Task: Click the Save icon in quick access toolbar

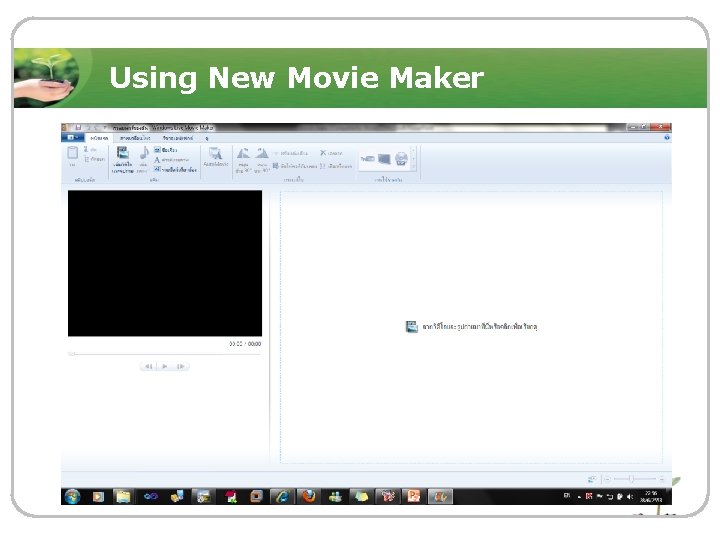Action: 78,127
